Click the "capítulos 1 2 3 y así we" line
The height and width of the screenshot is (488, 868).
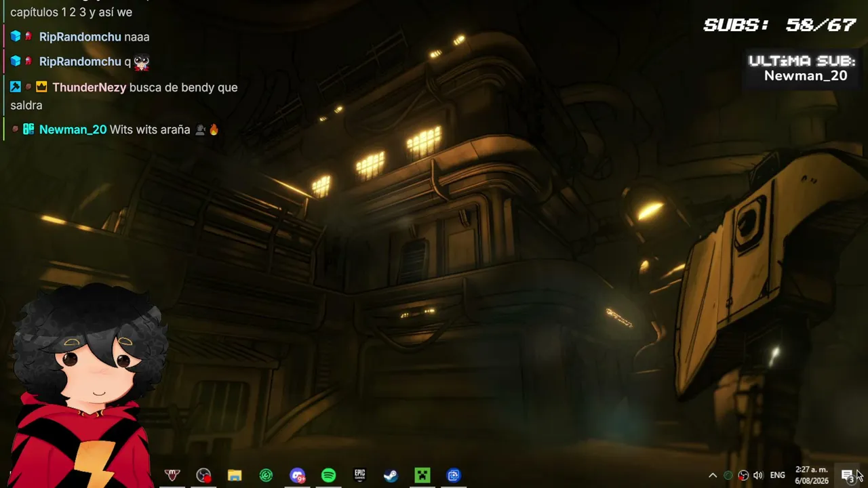coord(71,12)
